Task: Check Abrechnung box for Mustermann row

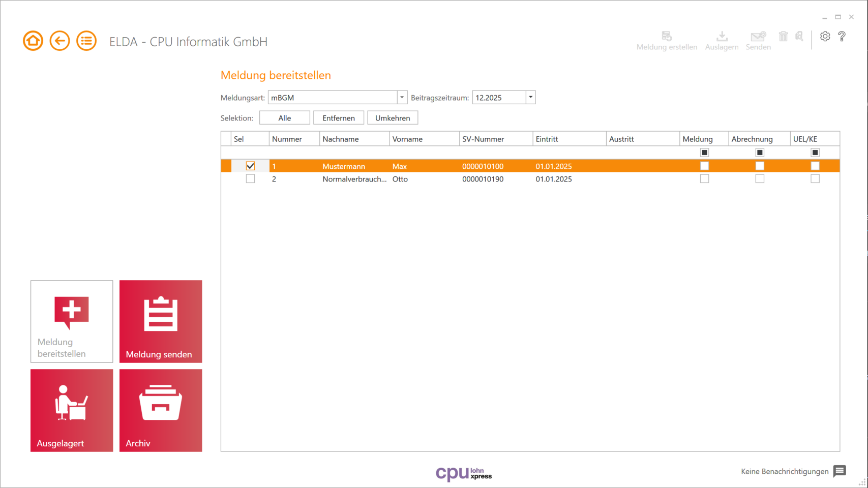Action: 760,166
